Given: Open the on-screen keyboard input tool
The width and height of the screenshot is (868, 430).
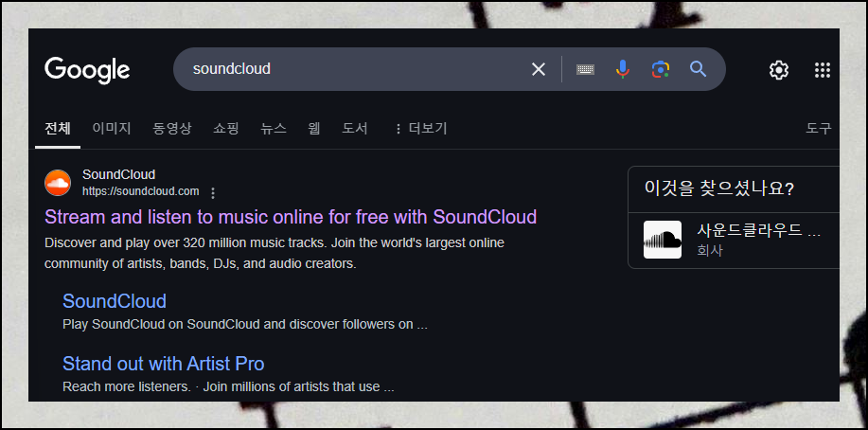Looking at the screenshot, I should (x=585, y=69).
